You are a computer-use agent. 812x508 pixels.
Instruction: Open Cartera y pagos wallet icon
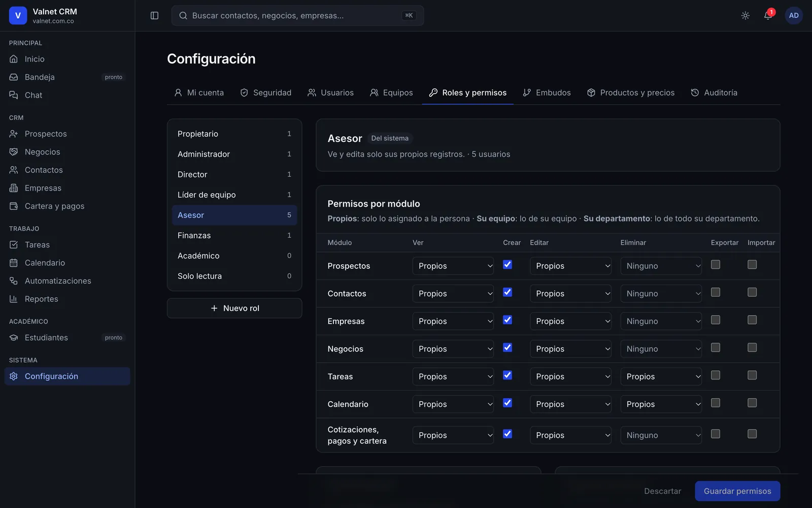pos(14,206)
